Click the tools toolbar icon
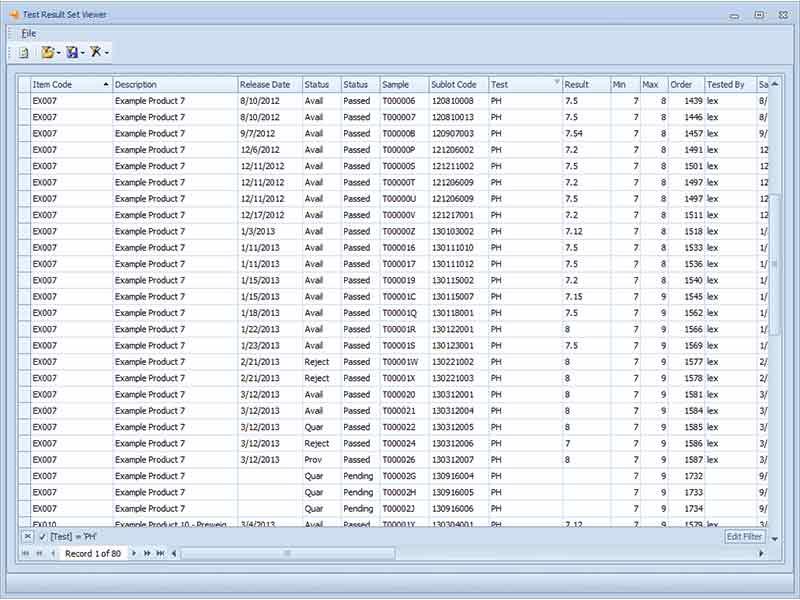Viewport: 800px width, 600px height. coord(95,52)
